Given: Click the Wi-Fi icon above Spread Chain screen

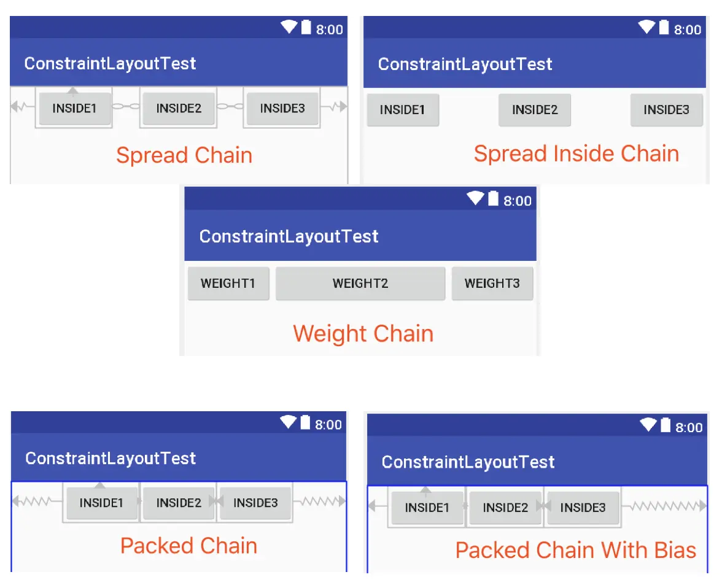Looking at the screenshot, I should click(289, 28).
